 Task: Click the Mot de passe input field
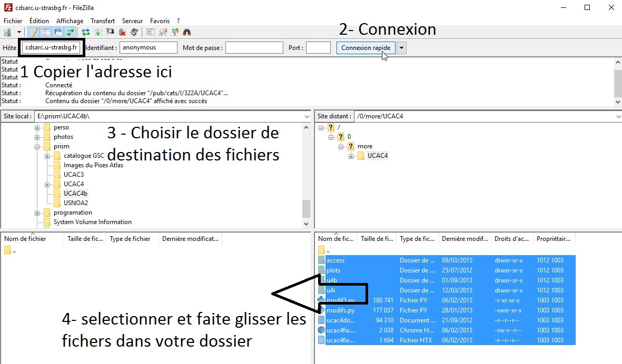tap(254, 48)
